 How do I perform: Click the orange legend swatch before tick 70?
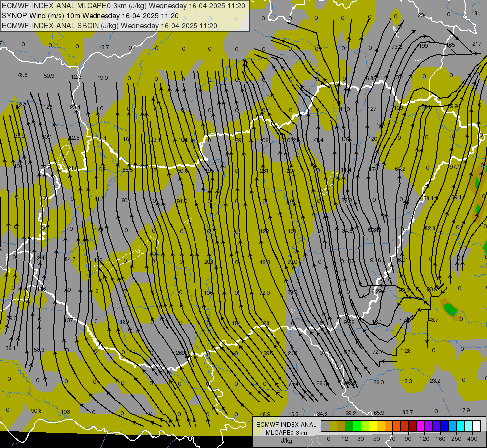pos(389,426)
